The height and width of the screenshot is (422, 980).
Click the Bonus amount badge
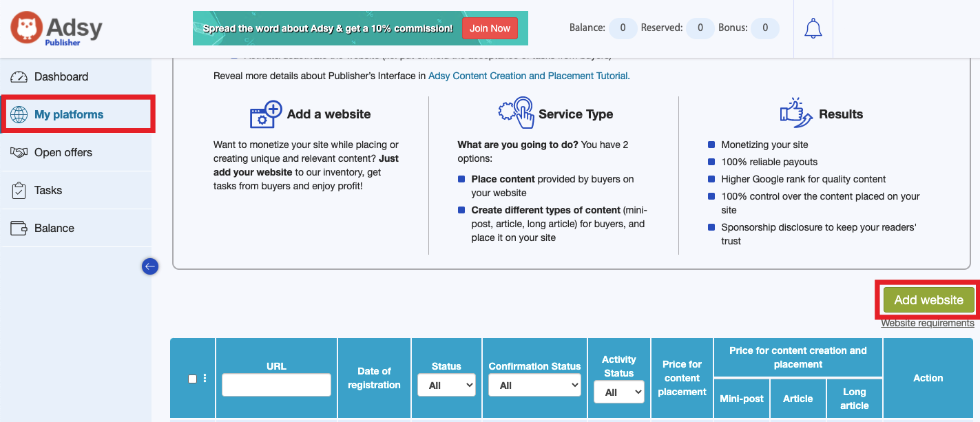[765, 28]
